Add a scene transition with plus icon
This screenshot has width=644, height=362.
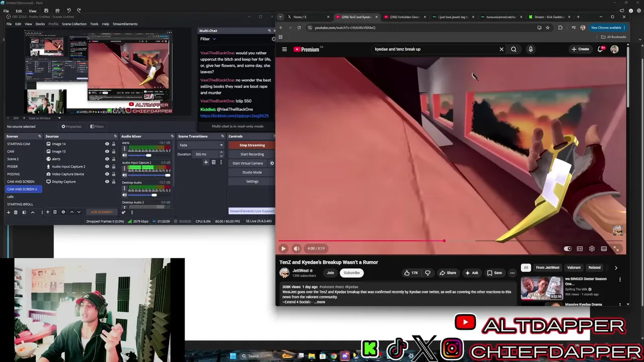[x=206, y=162]
